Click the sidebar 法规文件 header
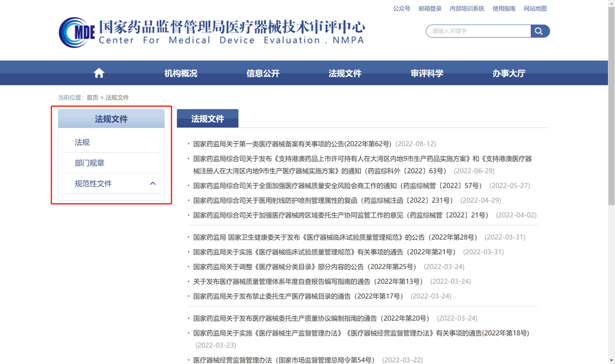This screenshot has width=615, height=364. click(112, 119)
